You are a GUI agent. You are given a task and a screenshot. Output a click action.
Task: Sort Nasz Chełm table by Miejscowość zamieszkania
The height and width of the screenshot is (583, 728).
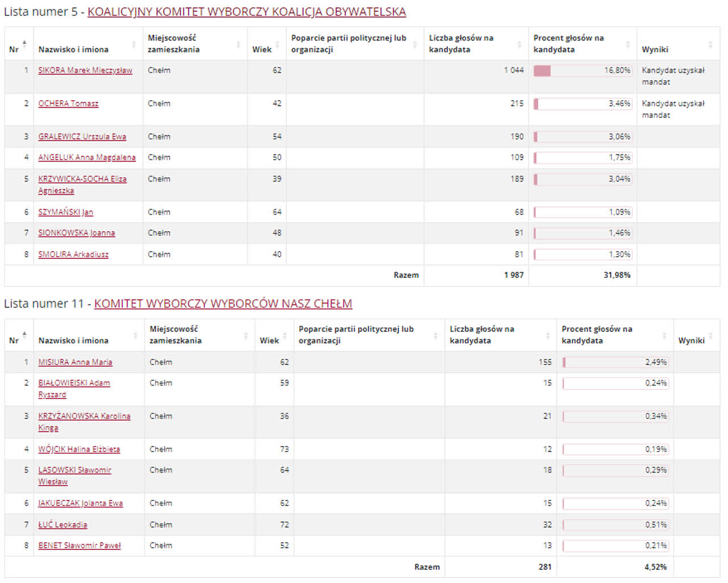point(245,335)
